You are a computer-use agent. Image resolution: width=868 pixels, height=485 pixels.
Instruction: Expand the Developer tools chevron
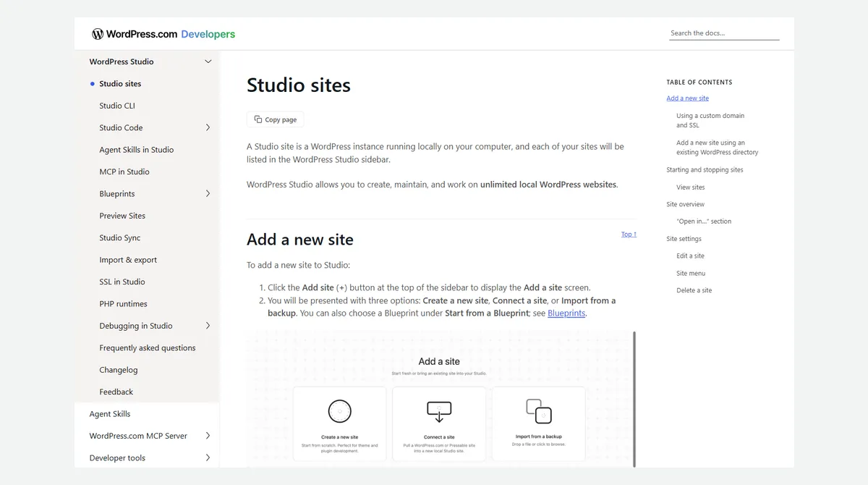click(x=208, y=457)
